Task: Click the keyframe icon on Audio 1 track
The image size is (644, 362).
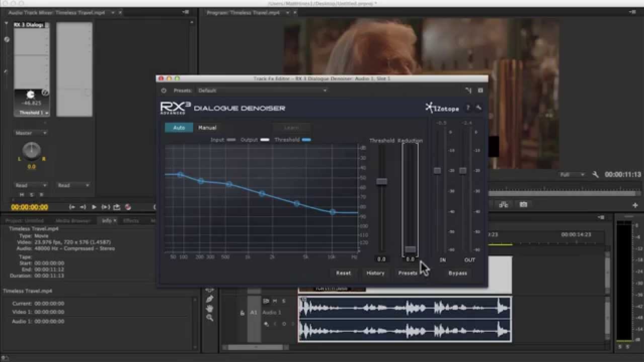Action: 266,324
